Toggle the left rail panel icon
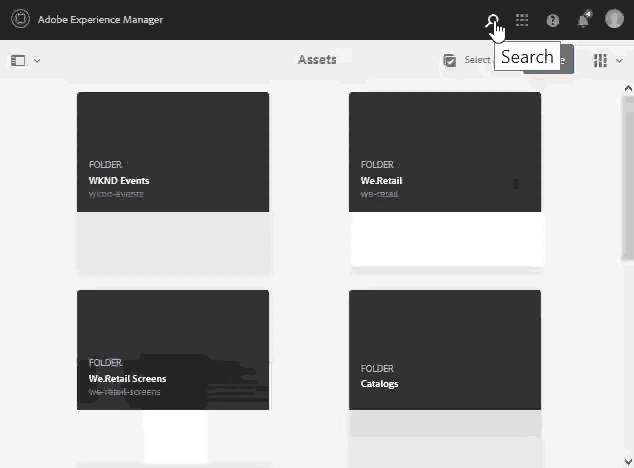Screen dimensions: 634x468 [x=18, y=61]
